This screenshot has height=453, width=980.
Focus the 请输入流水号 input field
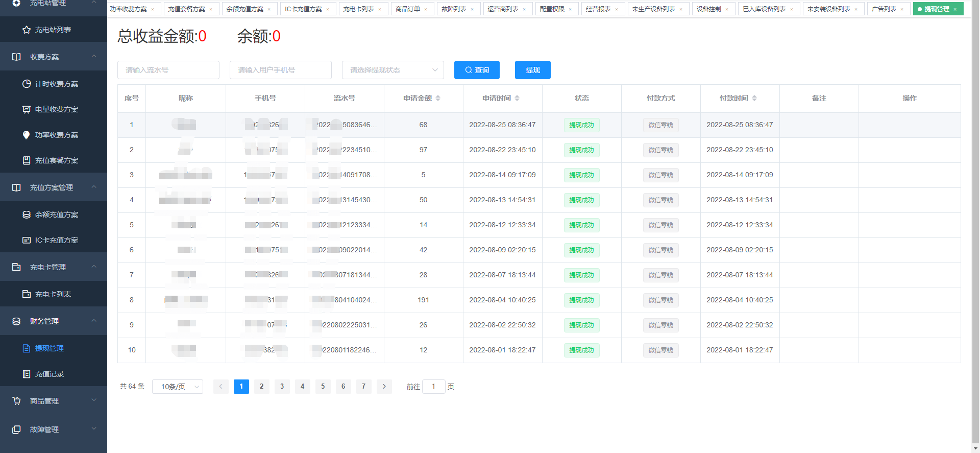168,70
